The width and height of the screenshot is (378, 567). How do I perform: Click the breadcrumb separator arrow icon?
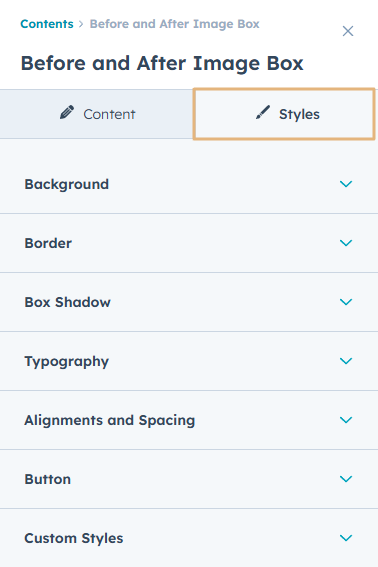81,24
